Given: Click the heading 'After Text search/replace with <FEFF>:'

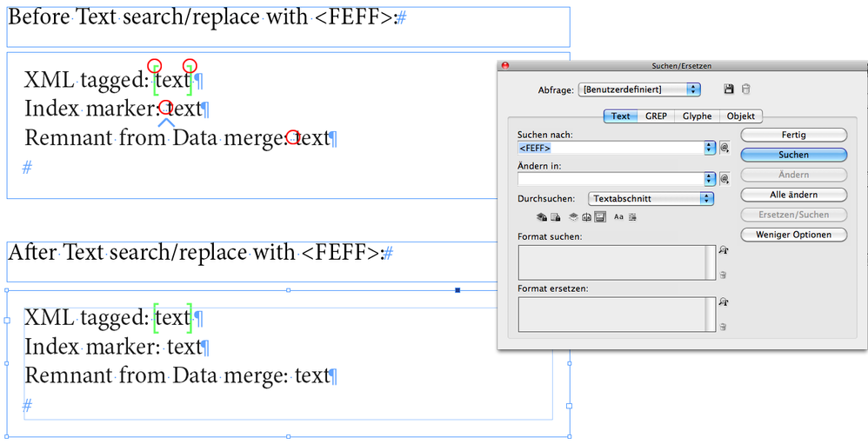Looking at the screenshot, I should tap(196, 253).
